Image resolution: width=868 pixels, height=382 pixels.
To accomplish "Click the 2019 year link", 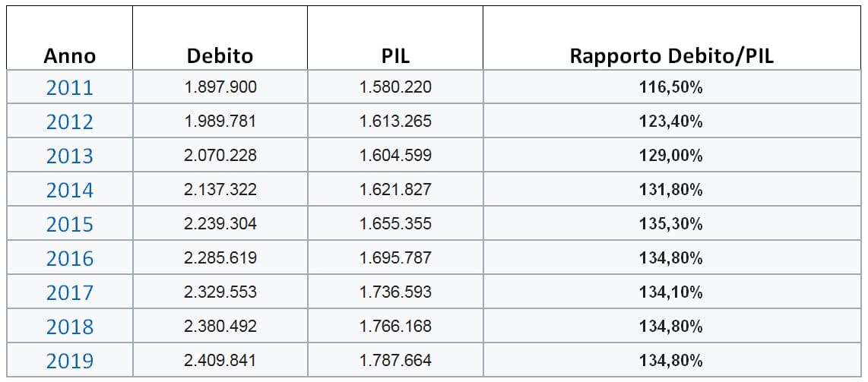I will [x=69, y=361].
